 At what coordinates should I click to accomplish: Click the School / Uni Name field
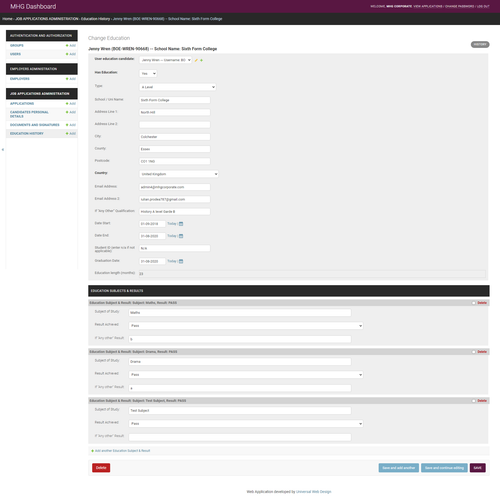point(175,100)
